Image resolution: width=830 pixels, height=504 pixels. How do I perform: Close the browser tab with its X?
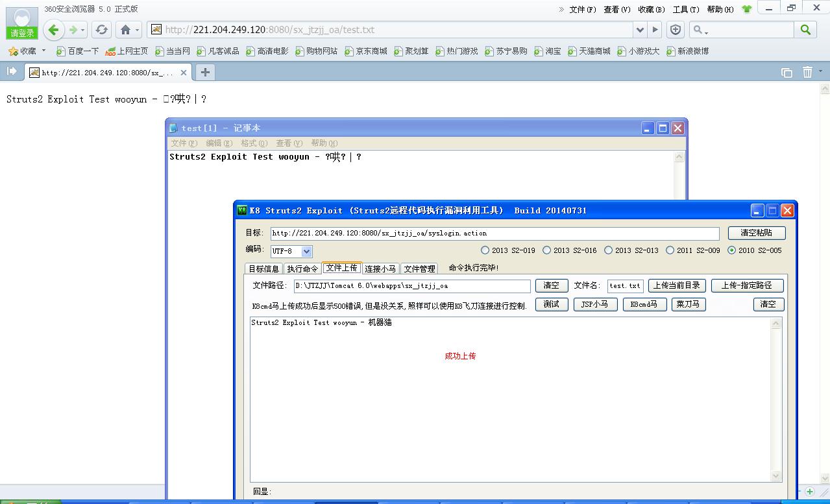[x=184, y=73]
